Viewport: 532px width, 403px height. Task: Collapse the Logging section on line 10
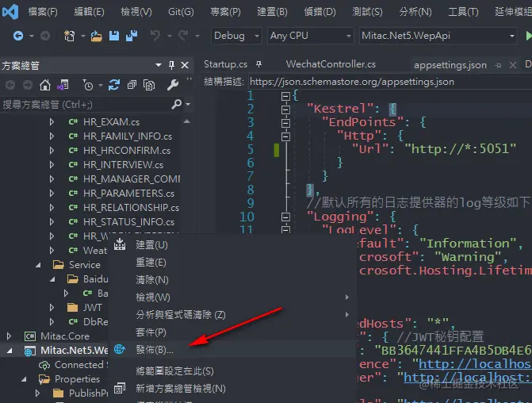285,217
